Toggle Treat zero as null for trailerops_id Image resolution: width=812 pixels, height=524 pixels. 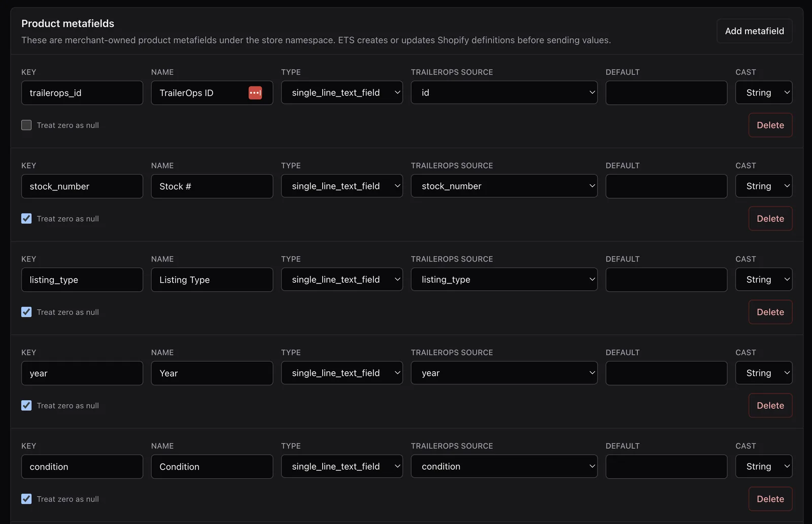pyautogui.click(x=26, y=125)
